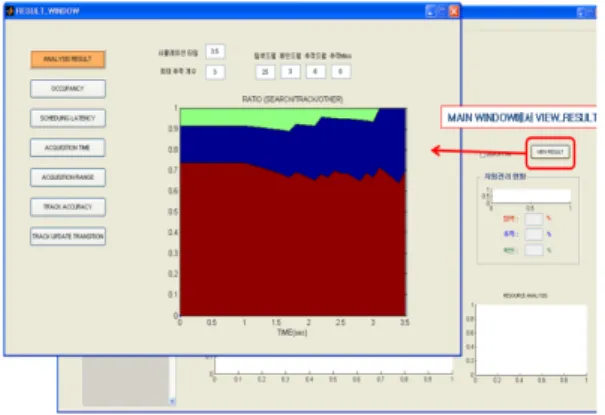
Task: Click the red area of the ratio chart
Action: point(293,247)
